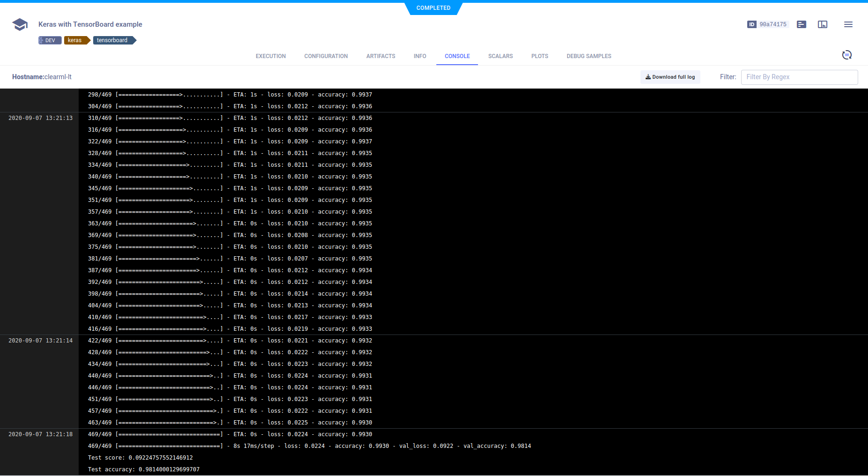This screenshot has height=476, width=868.
Task: Open the CONFIGURATION tab
Action: 326,56
